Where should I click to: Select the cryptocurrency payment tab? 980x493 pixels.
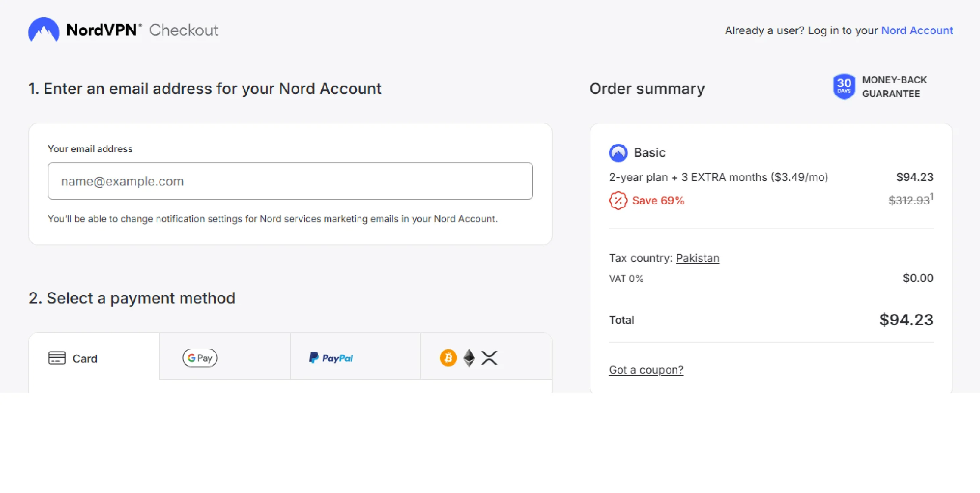(x=486, y=357)
